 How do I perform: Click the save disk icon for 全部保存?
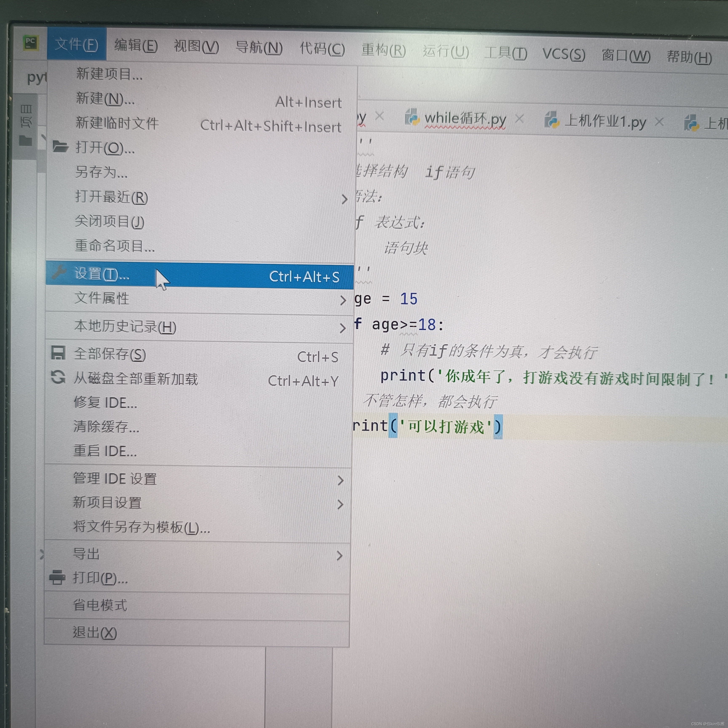[x=58, y=353]
